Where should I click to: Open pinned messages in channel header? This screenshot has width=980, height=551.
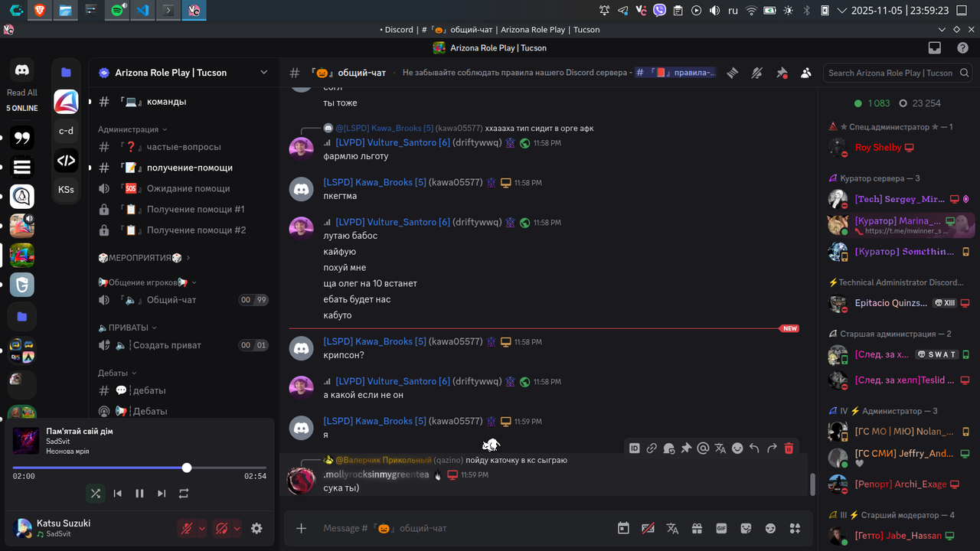tap(782, 73)
